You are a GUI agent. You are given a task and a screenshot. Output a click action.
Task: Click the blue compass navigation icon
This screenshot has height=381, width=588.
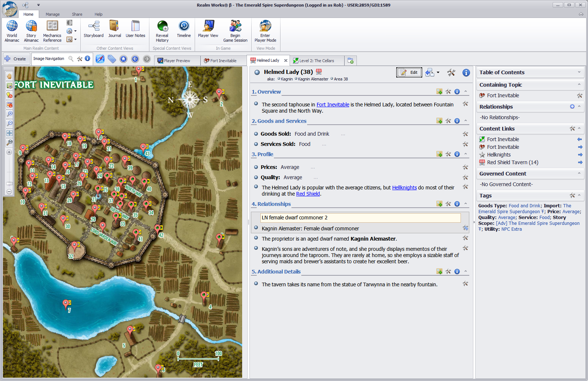coord(100,59)
